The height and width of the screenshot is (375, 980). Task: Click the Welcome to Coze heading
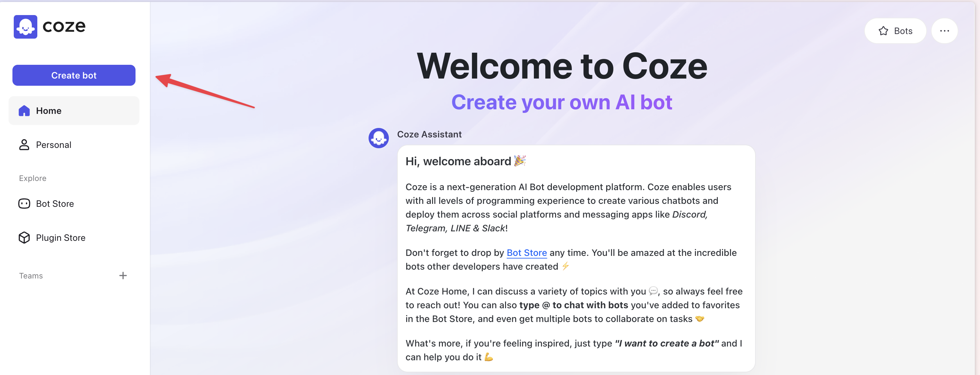[562, 66]
